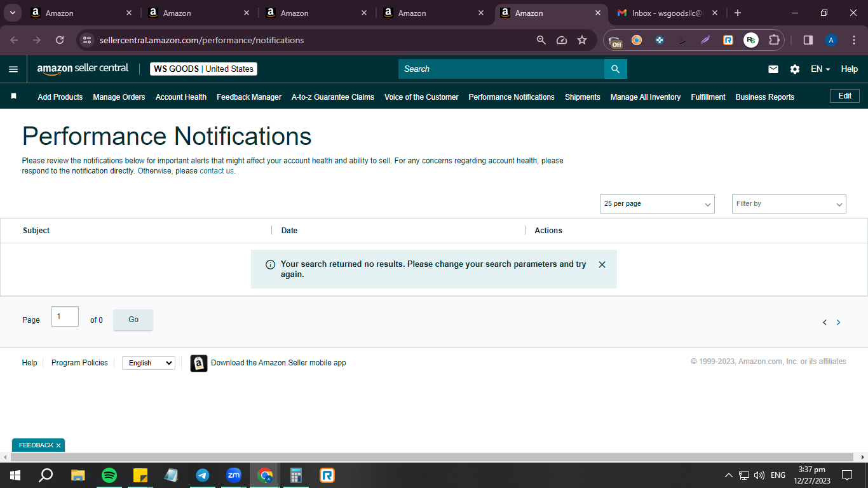Open the Fulfillment menu item
Image resolution: width=868 pixels, height=488 pixels.
pos(709,97)
